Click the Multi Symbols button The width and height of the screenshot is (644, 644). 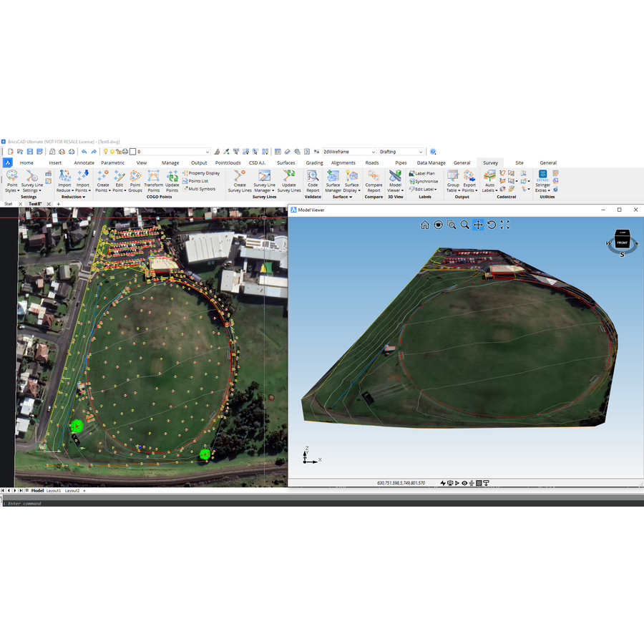199,189
